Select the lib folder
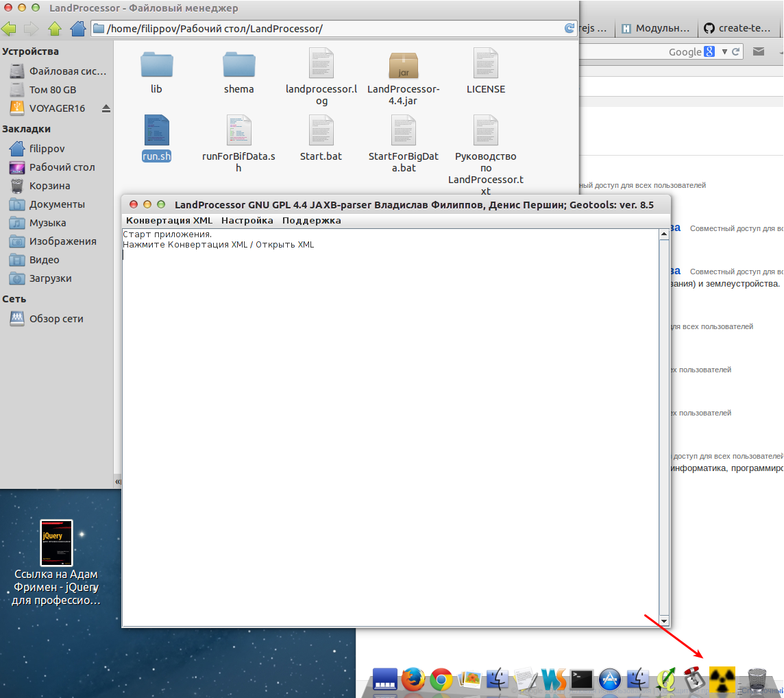The image size is (784, 698). click(157, 71)
